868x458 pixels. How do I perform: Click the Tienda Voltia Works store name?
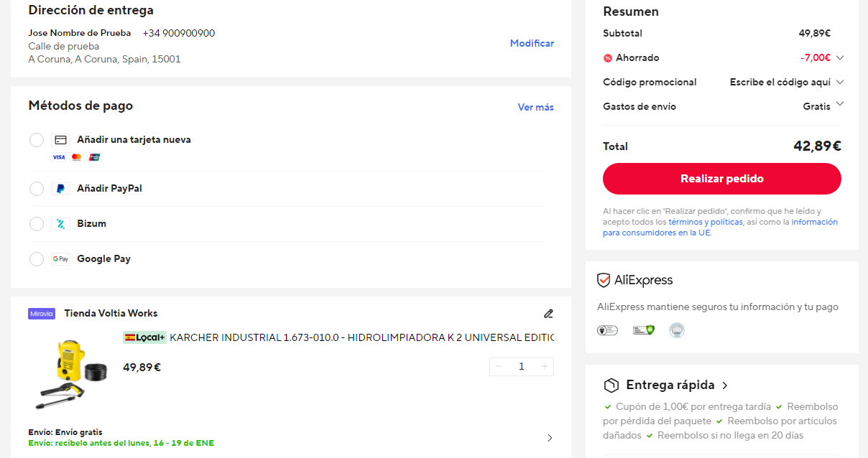[111, 314]
